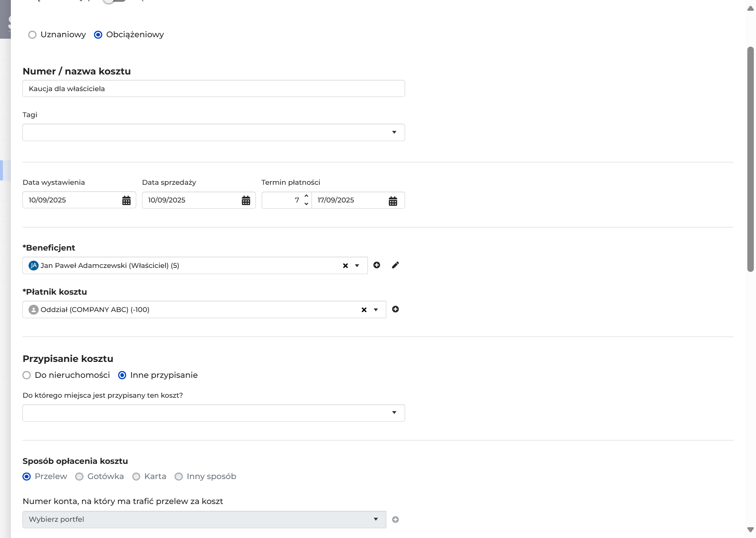Decrease payment term days with down arrow
756x538 pixels.
(x=306, y=204)
